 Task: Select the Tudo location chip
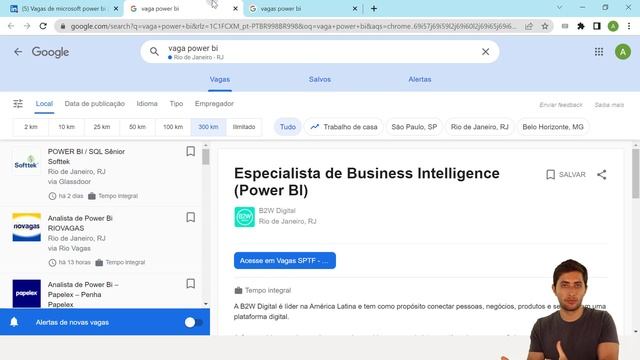tap(288, 127)
